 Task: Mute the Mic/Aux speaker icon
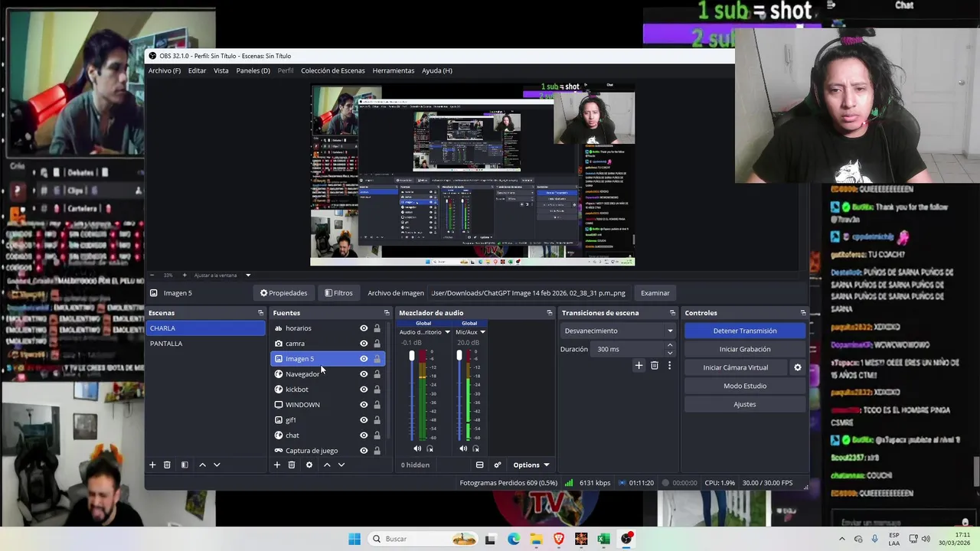pos(463,448)
